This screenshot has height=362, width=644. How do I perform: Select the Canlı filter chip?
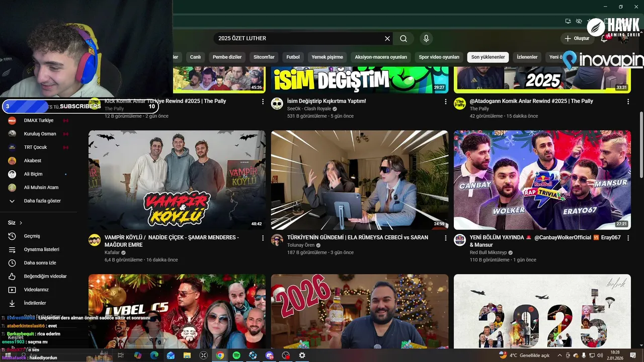click(x=195, y=57)
